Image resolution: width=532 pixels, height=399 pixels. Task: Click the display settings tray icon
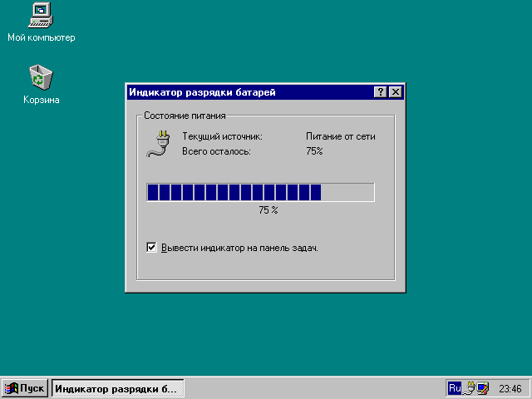click(x=482, y=388)
